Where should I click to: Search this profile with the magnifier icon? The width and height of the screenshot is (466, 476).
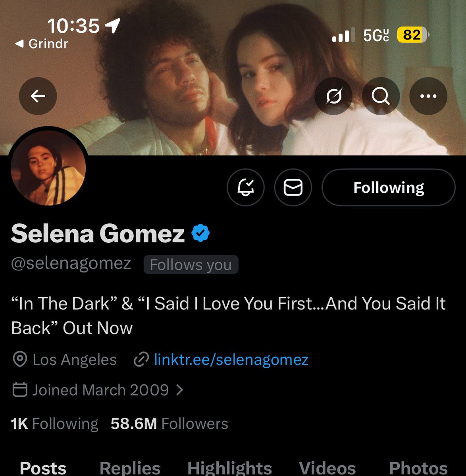[381, 96]
